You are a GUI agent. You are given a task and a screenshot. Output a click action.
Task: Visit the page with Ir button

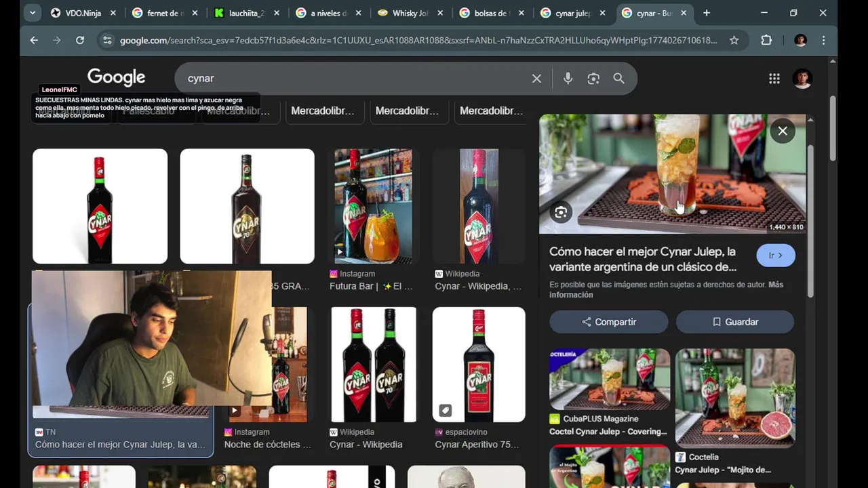[x=776, y=256]
